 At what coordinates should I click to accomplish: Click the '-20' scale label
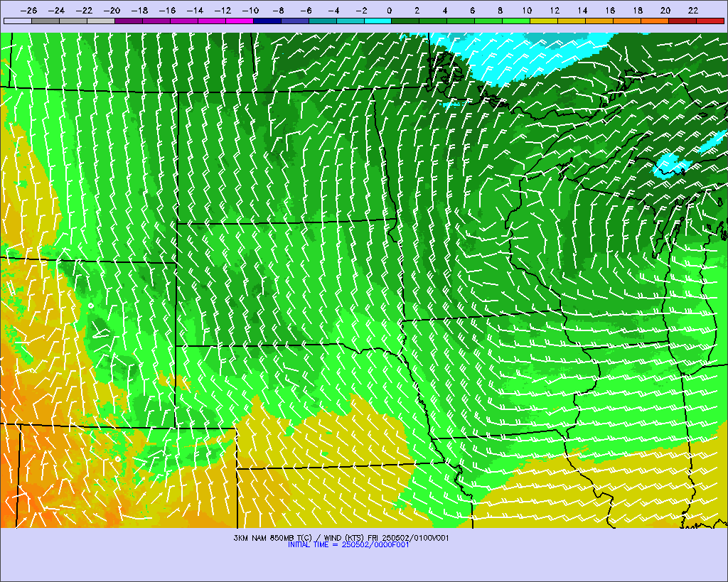click(x=112, y=11)
